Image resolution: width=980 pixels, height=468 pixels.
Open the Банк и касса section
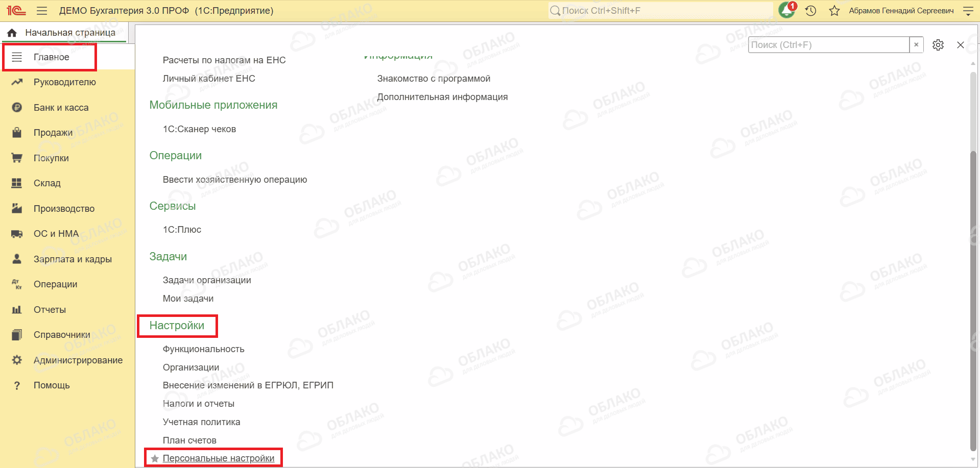pos(61,108)
